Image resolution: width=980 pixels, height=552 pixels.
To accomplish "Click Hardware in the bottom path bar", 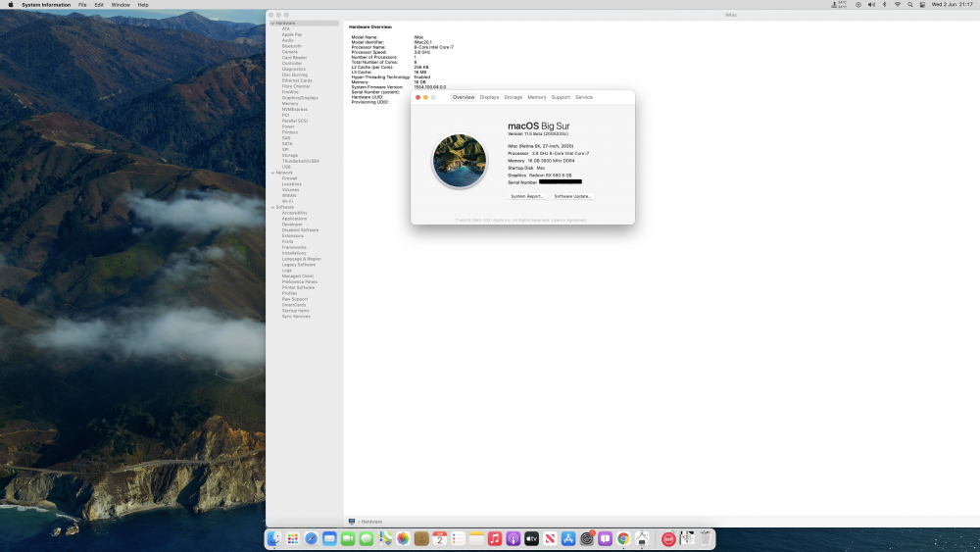I will click(371, 522).
